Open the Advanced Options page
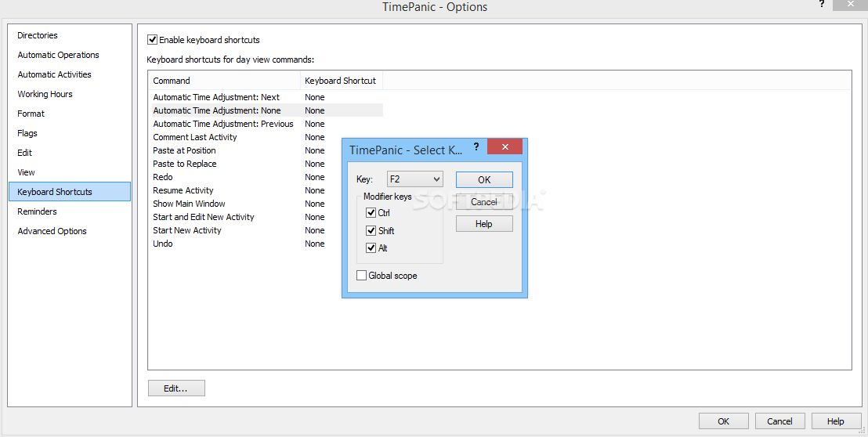 [70, 231]
